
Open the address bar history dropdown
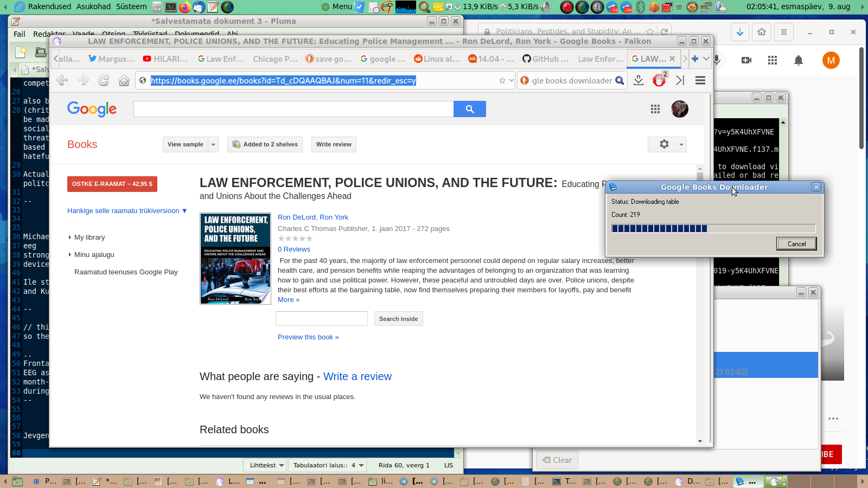tap(511, 81)
